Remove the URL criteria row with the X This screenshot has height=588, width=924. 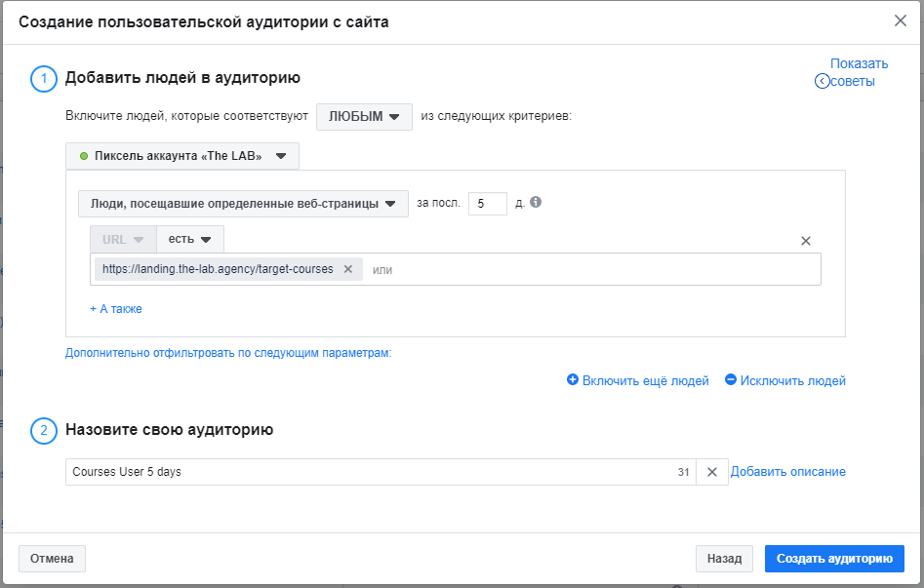point(807,239)
